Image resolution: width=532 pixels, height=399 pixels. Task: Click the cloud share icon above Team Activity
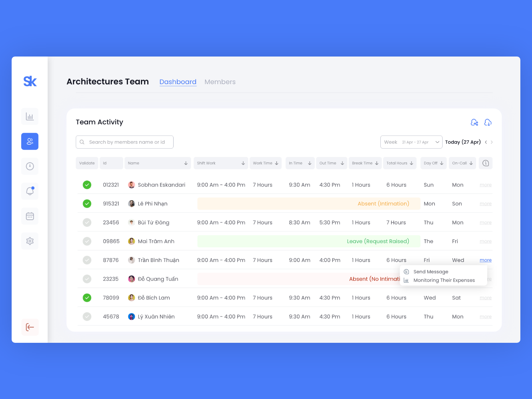point(474,122)
